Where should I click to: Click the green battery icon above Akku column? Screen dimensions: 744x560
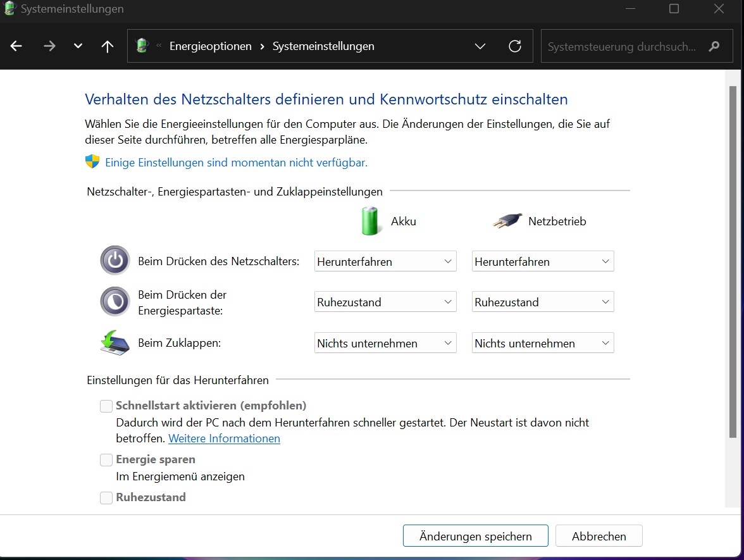click(370, 221)
